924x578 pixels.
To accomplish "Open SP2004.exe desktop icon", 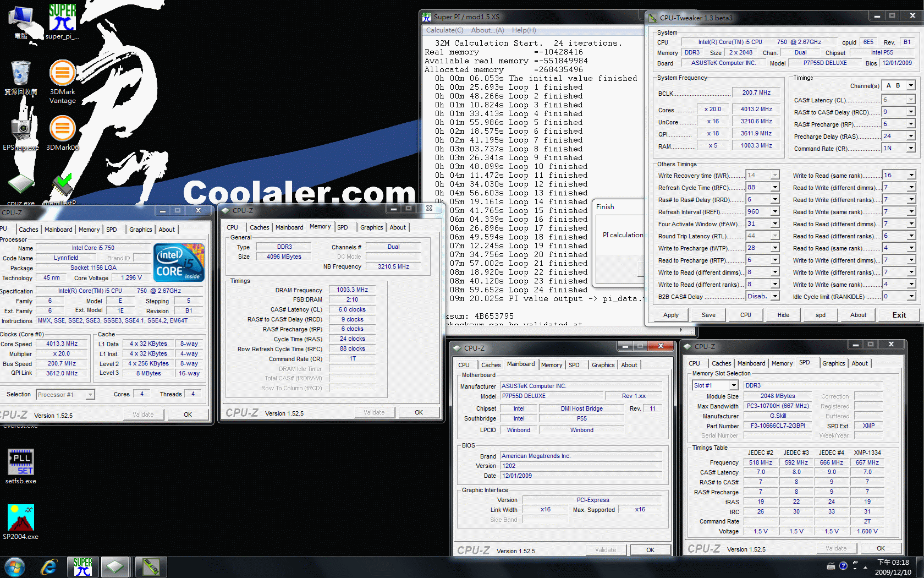I will tap(21, 522).
